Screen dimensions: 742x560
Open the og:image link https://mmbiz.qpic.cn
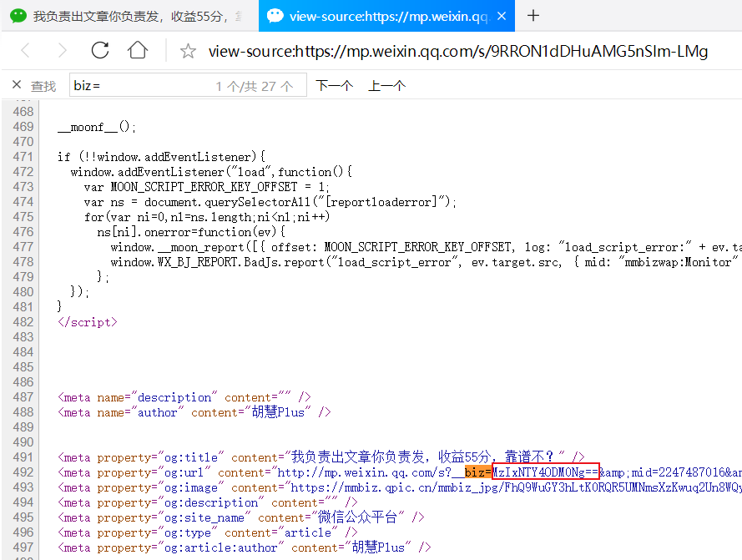(516, 487)
